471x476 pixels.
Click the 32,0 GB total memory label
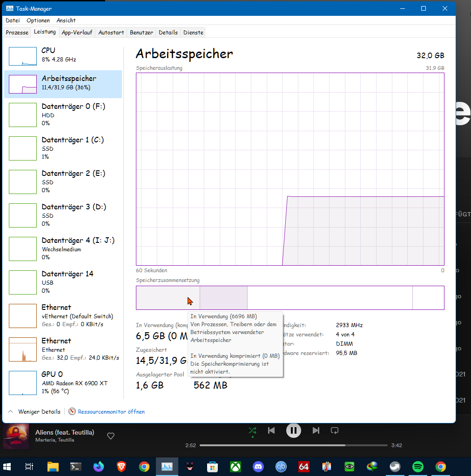coord(431,55)
